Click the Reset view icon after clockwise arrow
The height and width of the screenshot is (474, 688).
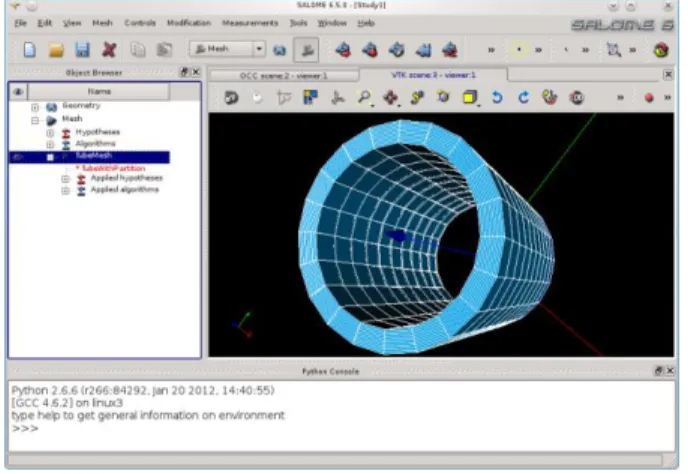pos(550,97)
